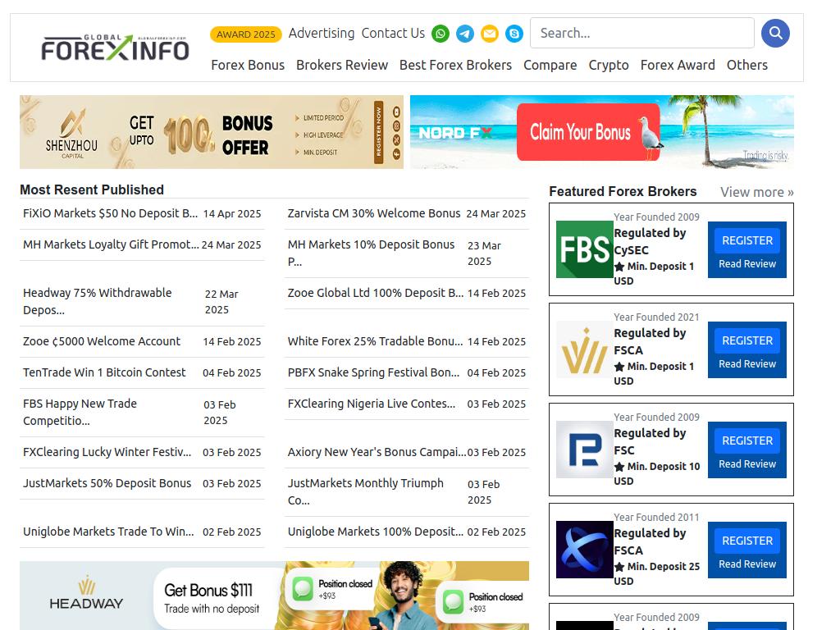Open Zarvista CM 30% Welcome Bonus article
This screenshot has width=840, height=630.
tap(374, 213)
